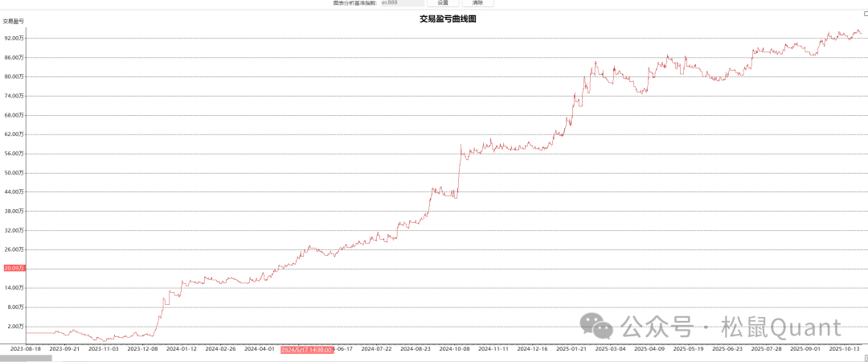The image size is (868, 362).
Task: Click the 2023-08-18 date on the x-axis
Action: point(25,349)
